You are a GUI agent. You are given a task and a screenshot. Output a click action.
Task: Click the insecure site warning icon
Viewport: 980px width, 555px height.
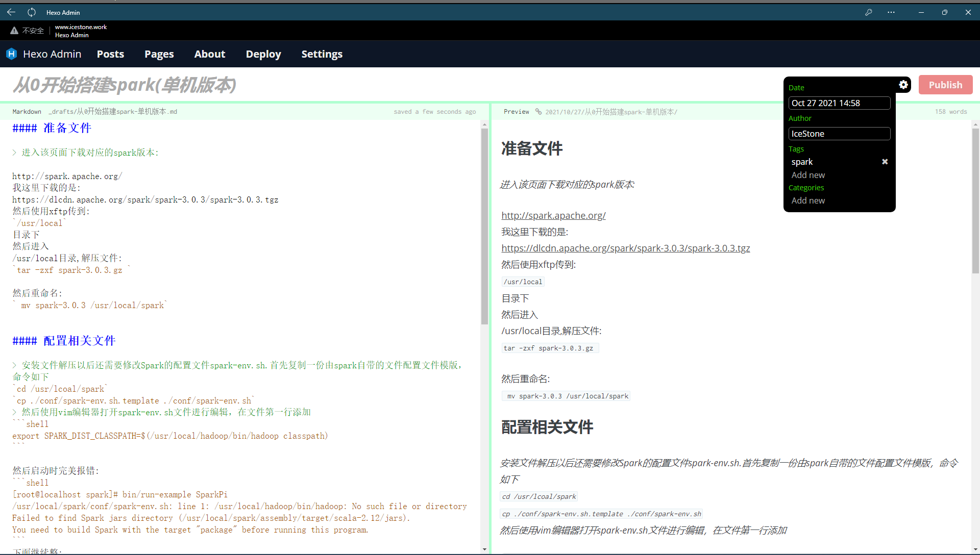pos(14,31)
